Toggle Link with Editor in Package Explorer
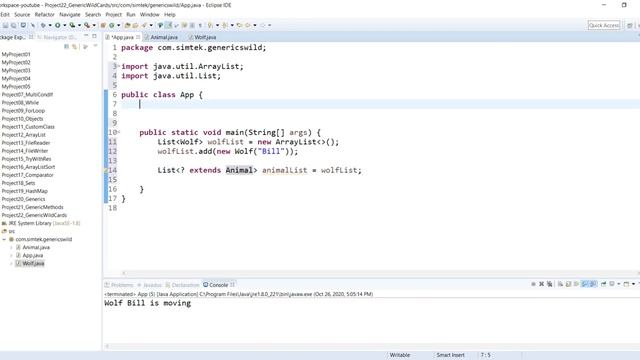 click(75, 47)
